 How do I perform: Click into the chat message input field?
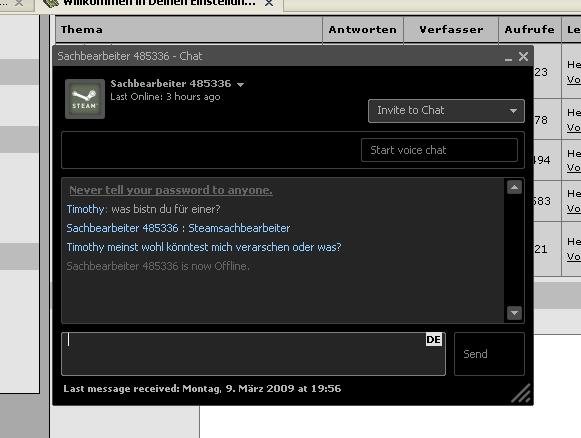click(253, 354)
